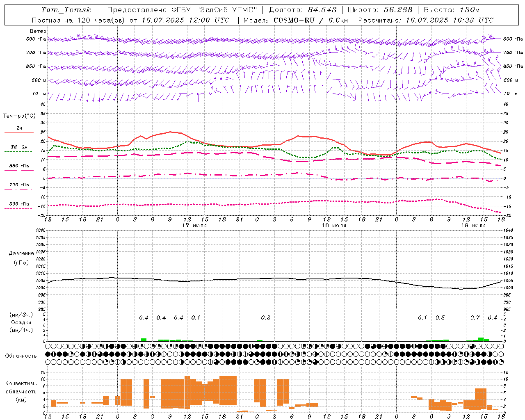
Task: Click the 19 июля date marker
Action: [x=473, y=226]
